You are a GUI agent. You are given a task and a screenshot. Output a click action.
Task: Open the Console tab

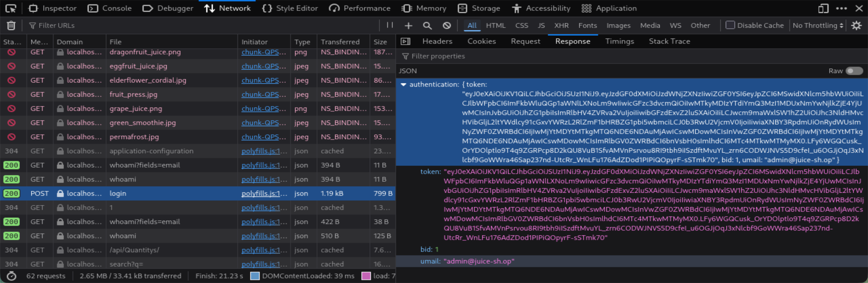click(109, 8)
